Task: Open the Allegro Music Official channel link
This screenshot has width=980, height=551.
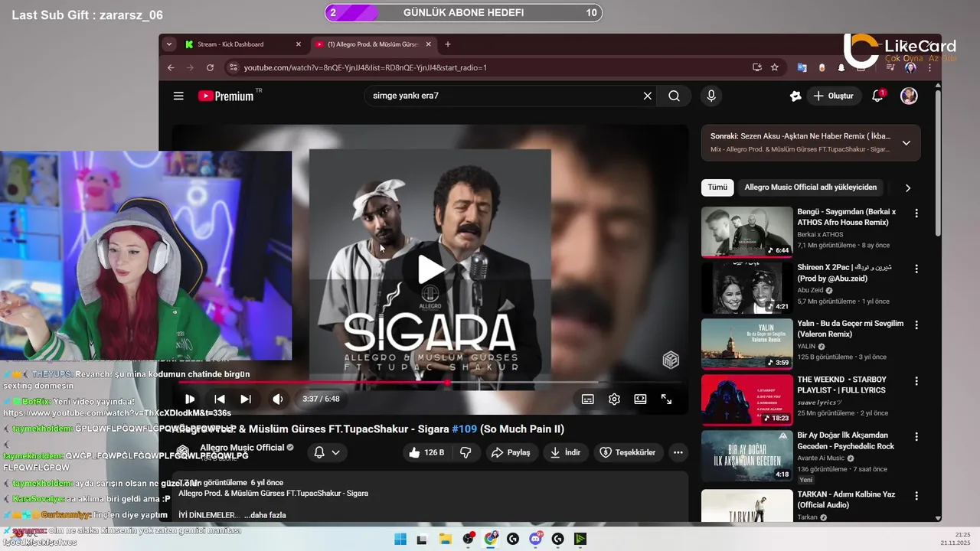Action: point(242,448)
